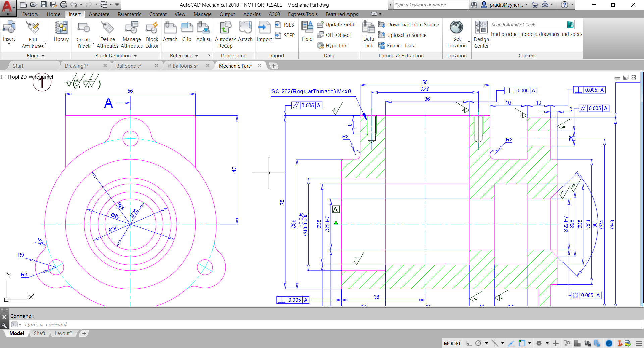Click the Import tool in the ribbon
The image size is (644, 348).
[264, 32]
